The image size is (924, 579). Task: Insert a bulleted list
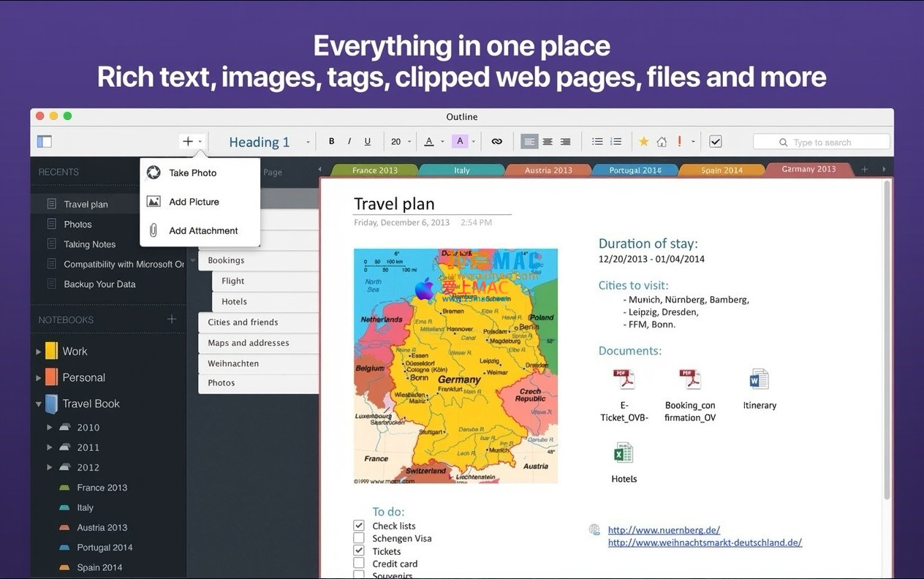(597, 142)
